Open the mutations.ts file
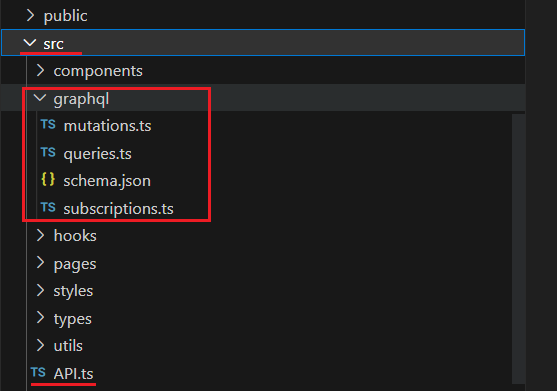This screenshot has width=557, height=391. [107, 126]
